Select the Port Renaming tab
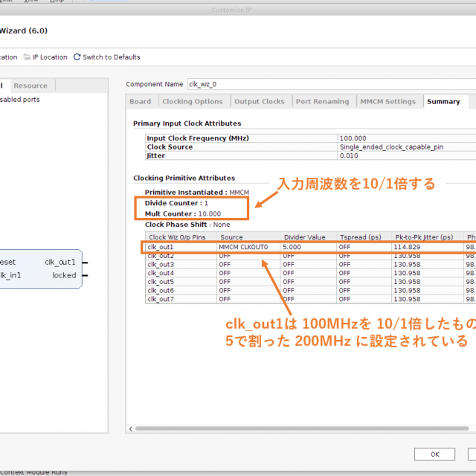The width and height of the screenshot is (476, 476). [x=321, y=102]
